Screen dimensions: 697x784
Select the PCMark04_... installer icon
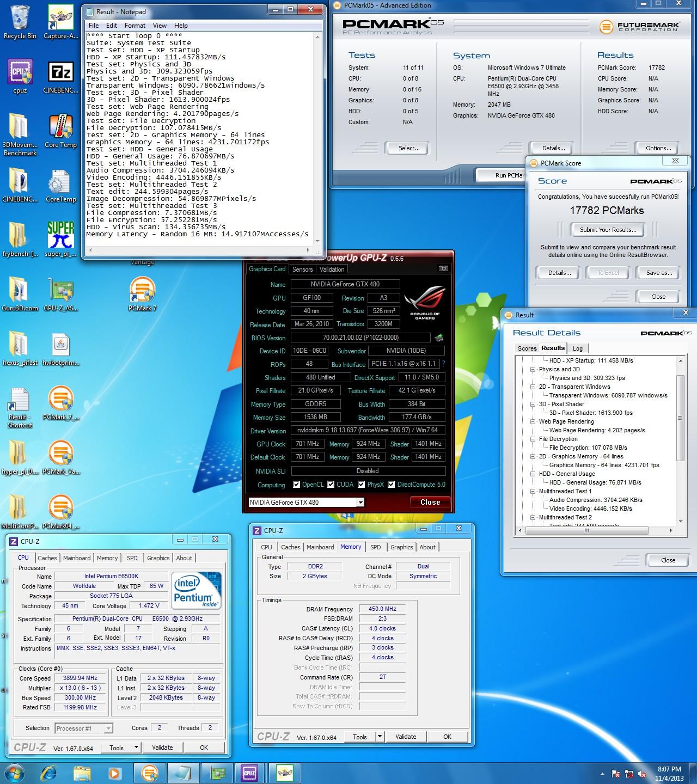pos(61,512)
